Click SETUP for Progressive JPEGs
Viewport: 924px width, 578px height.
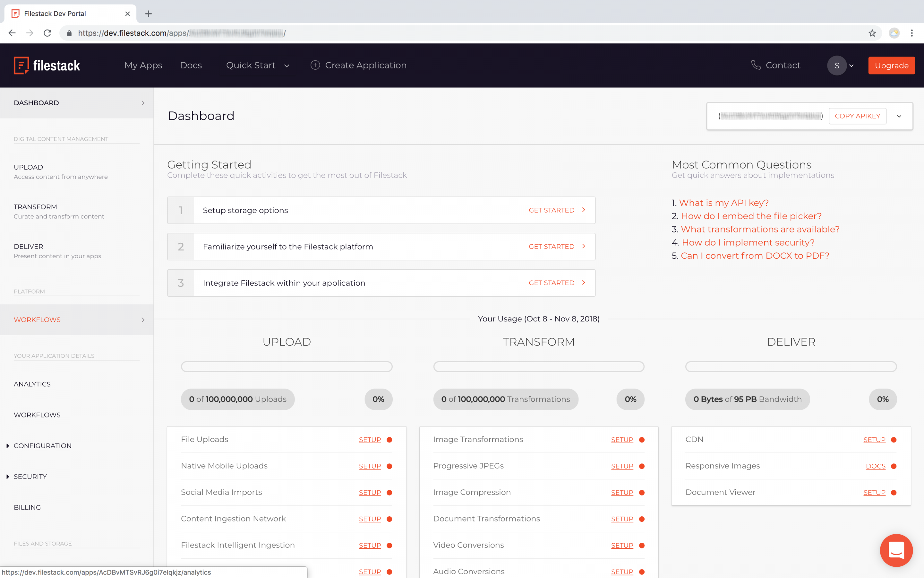[x=622, y=466]
